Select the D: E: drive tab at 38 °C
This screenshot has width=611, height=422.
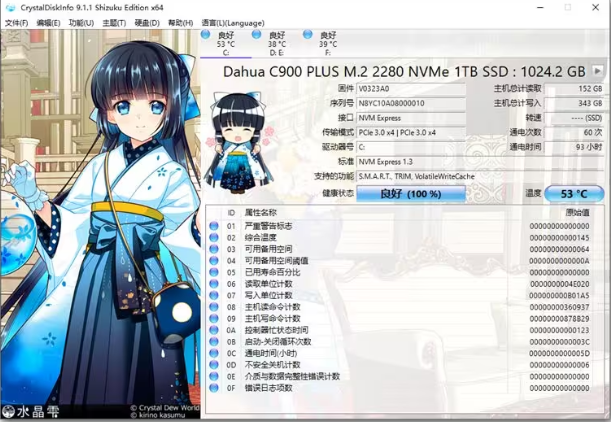[277, 43]
